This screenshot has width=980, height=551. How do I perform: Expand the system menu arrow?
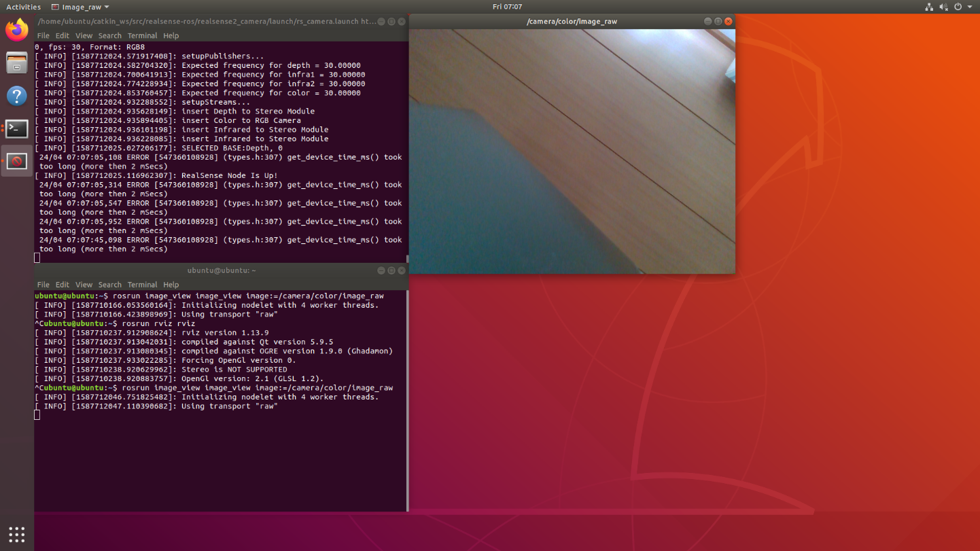click(x=970, y=7)
